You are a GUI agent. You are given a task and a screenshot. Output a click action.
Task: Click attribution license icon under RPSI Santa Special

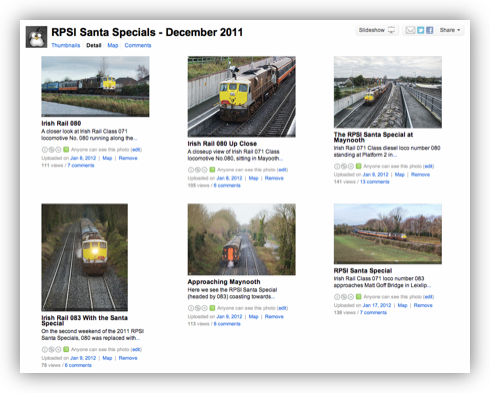point(337,297)
